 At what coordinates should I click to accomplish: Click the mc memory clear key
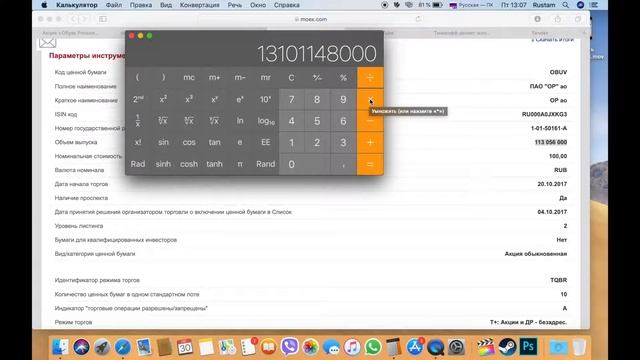[189, 78]
